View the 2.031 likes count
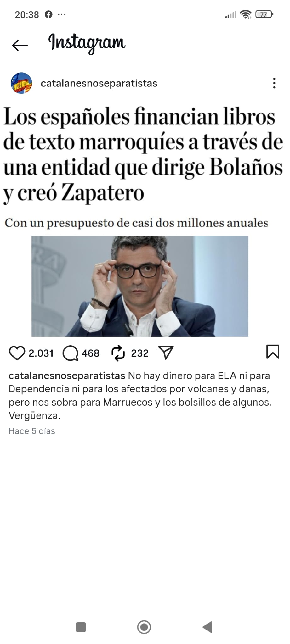Screen dimensions: 290x644 click(x=41, y=353)
